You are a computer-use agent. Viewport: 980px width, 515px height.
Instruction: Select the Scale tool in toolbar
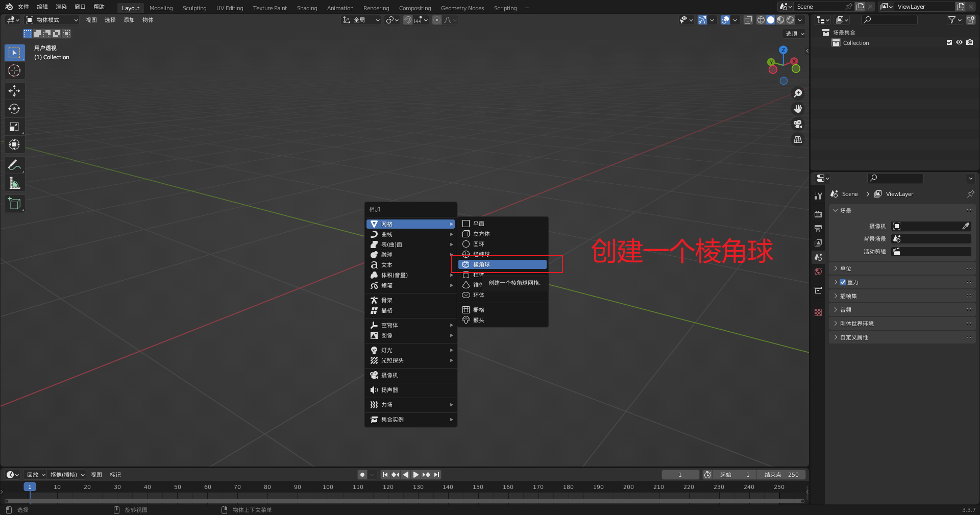(x=14, y=127)
